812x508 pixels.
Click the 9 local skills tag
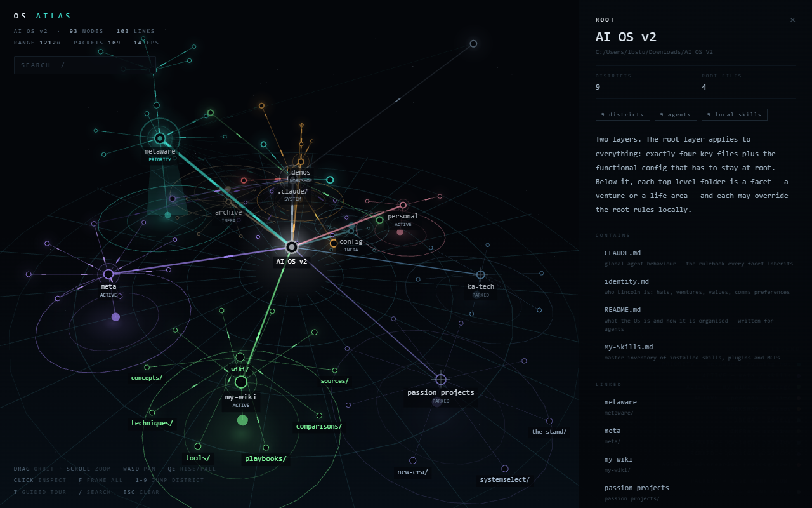tap(735, 115)
